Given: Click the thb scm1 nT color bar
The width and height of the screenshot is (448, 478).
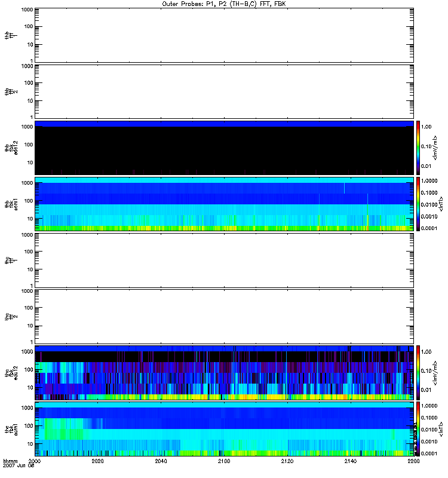Looking at the screenshot, I should point(418,204).
